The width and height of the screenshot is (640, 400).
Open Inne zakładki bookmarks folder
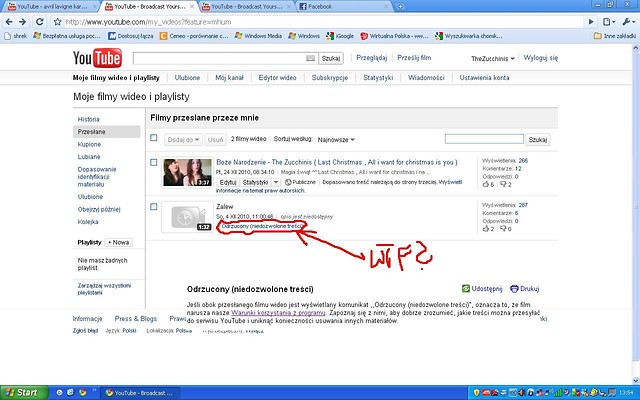[x=615, y=36]
